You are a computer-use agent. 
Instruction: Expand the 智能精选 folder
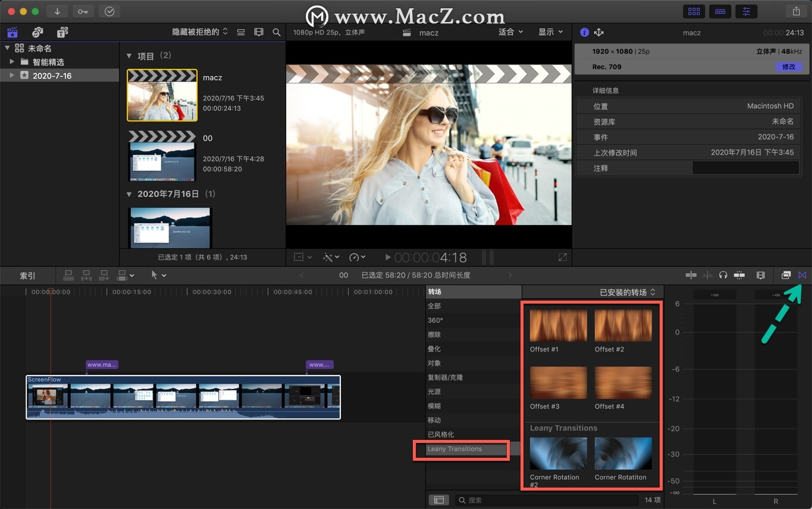point(12,62)
